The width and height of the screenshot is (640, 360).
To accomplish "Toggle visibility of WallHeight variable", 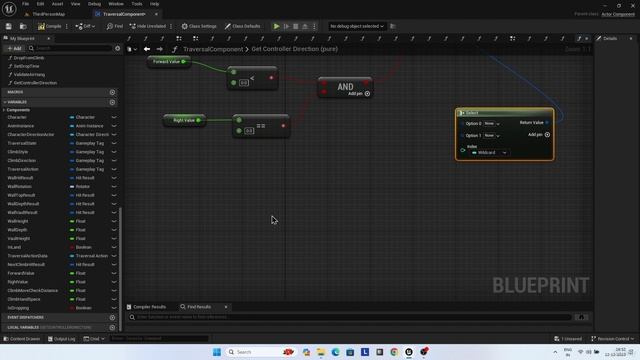I will (x=114, y=221).
